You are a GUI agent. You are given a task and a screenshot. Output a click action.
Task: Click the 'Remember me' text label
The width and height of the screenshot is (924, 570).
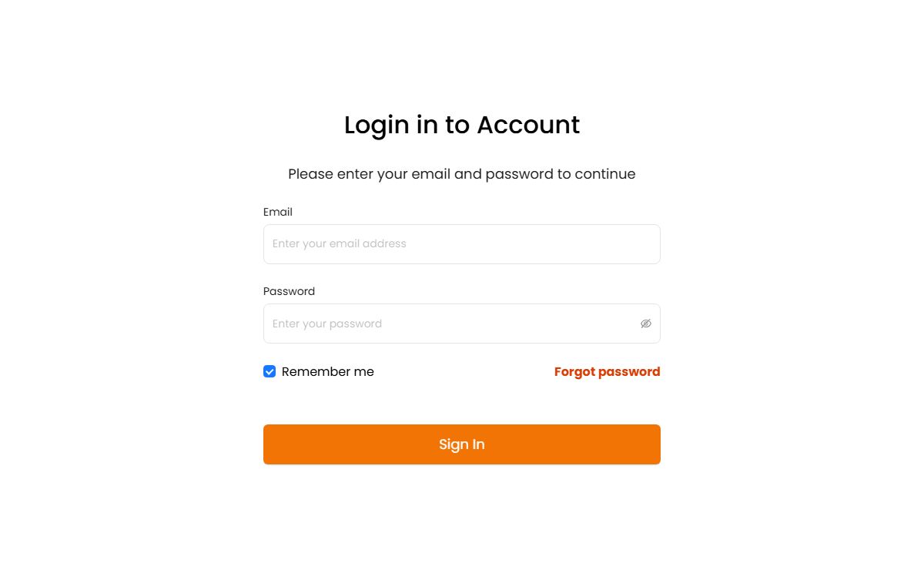(x=328, y=371)
